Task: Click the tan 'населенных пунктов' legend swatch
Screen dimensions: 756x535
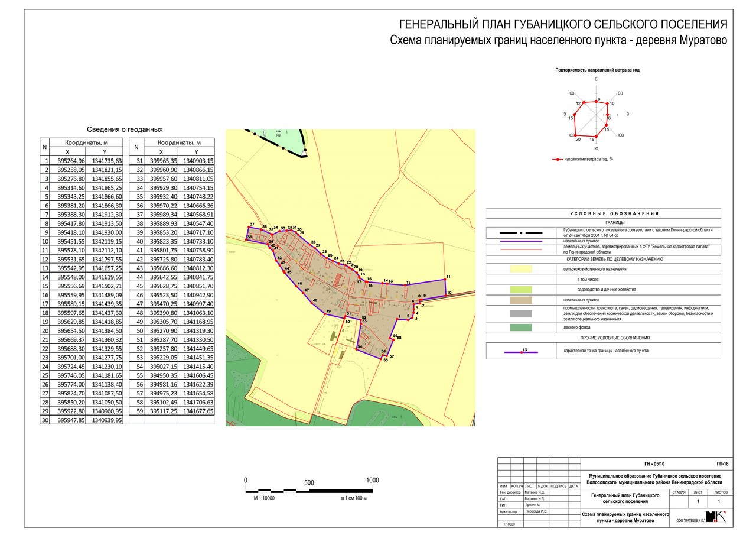Action: tap(522, 300)
